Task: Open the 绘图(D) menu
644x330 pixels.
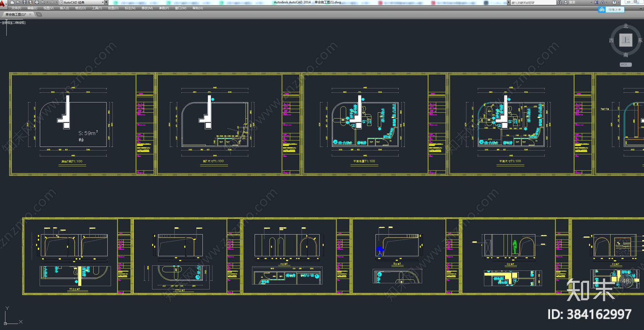Action: tap(113, 8)
